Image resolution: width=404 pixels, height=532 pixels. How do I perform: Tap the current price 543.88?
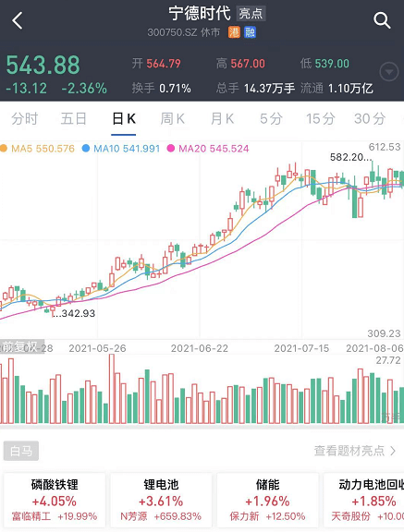click(x=43, y=66)
